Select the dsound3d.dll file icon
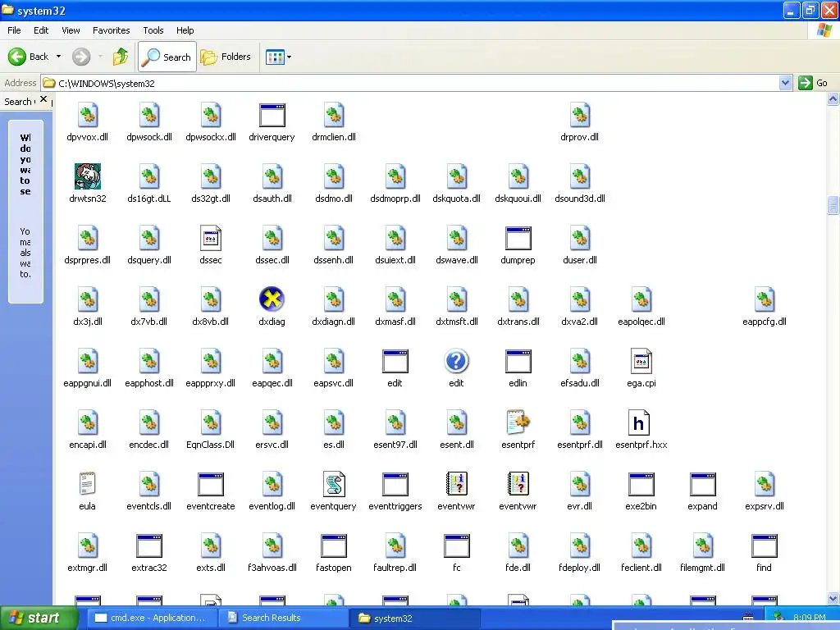The height and width of the screenshot is (630, 840). [580, 177]
